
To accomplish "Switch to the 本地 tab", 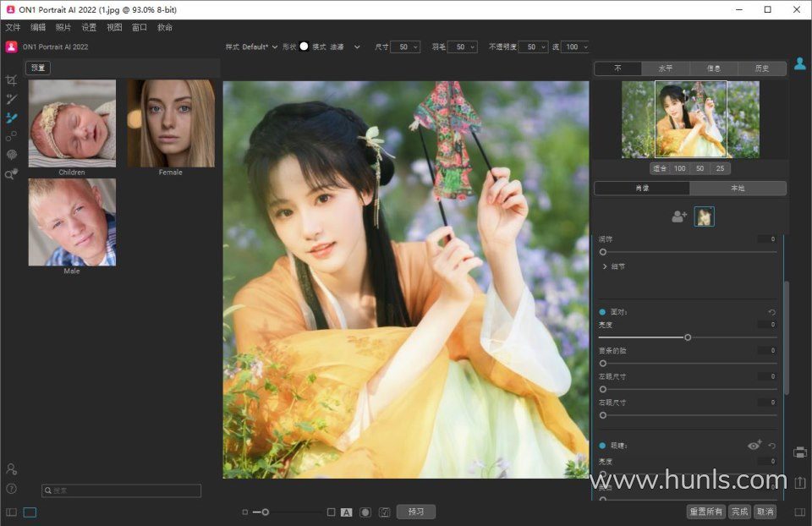I will [738, 188].
